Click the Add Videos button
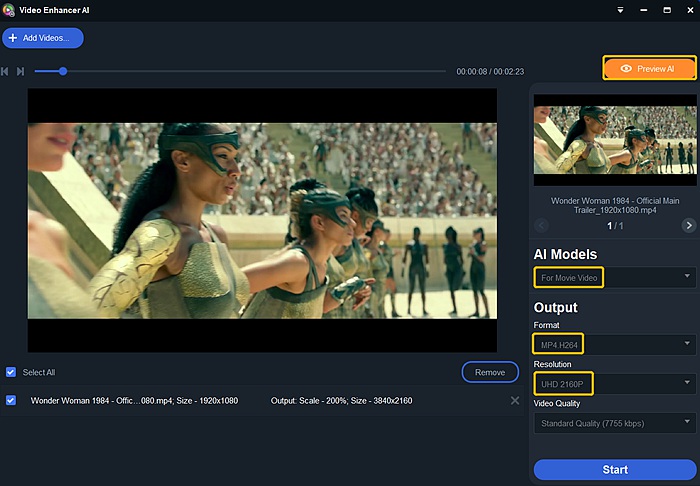This screenshot has width=700, height=486. coord(43,38)
